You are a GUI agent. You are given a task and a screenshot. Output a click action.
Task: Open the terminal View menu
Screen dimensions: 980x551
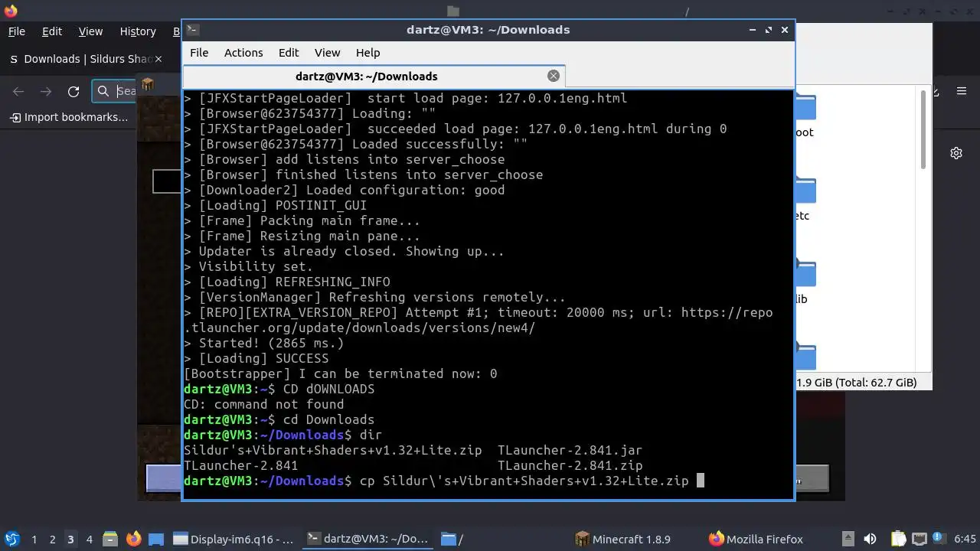pyautogui.click(x=327, y=53)
